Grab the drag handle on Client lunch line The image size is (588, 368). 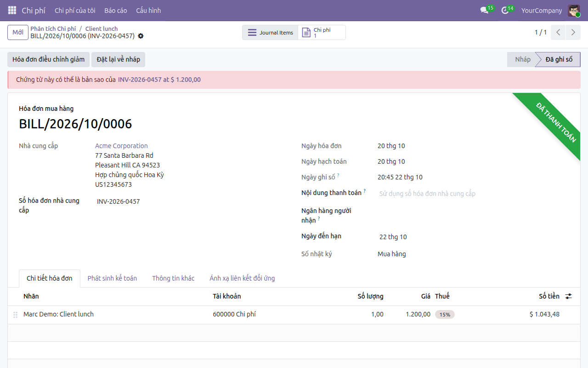coord(15,315)
